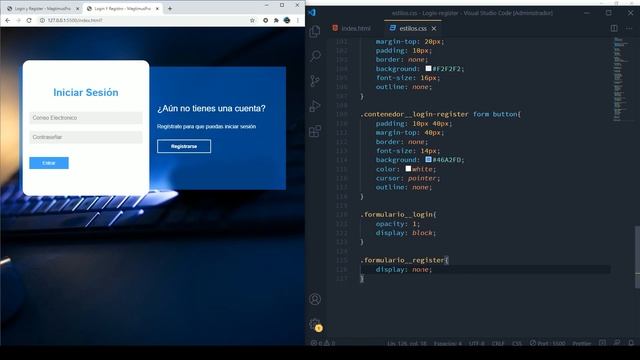Click the line and column indicator in status bar
The image size is (640, 360).
(x=407, y=344)
